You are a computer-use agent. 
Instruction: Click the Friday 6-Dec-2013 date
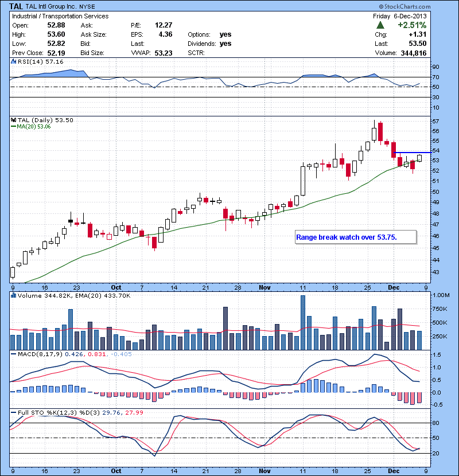coord(400,16)
